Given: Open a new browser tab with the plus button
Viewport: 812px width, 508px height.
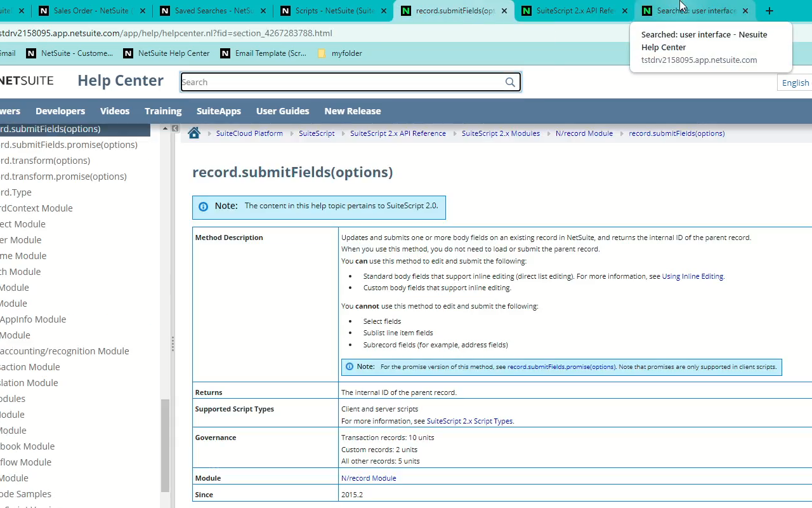Looking at the screenshot, I should (x=769, y=11).
